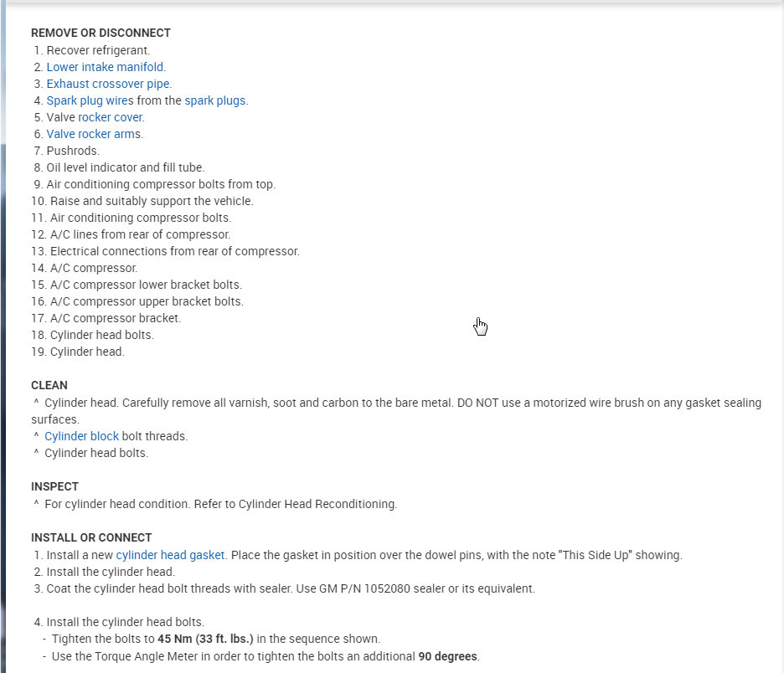Viewport: 784px width, 673px height.
Task: Follow the Cylinder block link
Action: tap(81, 436)
